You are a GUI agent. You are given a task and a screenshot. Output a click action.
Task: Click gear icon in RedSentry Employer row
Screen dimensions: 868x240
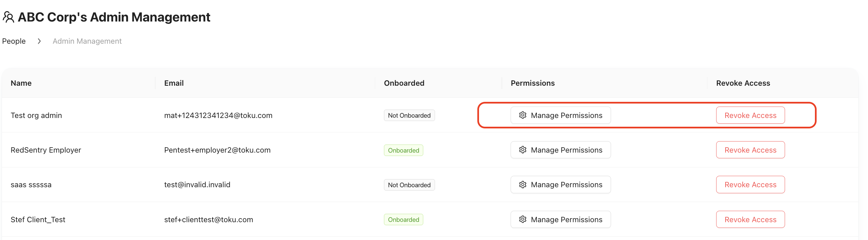(x=523, y=150)
